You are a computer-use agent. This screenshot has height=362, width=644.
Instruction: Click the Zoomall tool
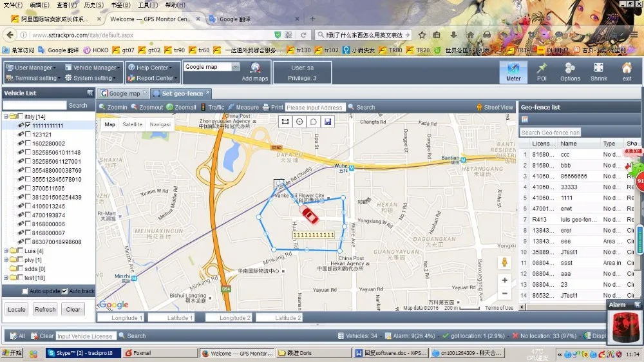[x=182, y=107]
